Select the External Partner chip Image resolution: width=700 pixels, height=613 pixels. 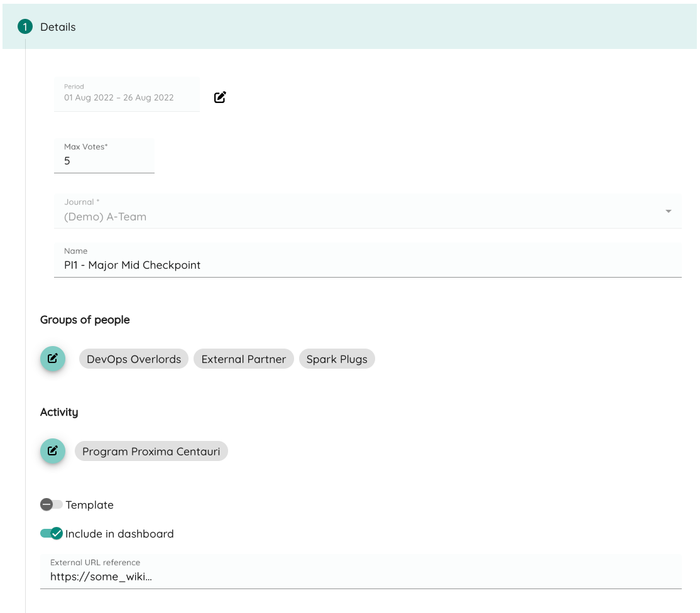pos(243,359)
